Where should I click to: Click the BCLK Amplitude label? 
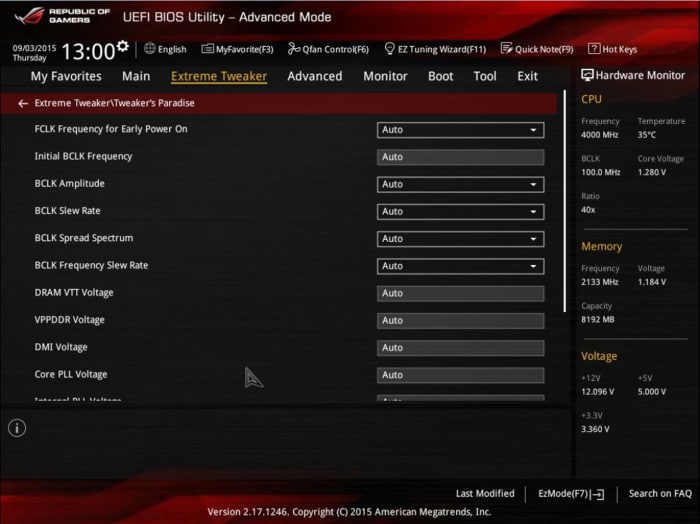(x=70, y=183)
